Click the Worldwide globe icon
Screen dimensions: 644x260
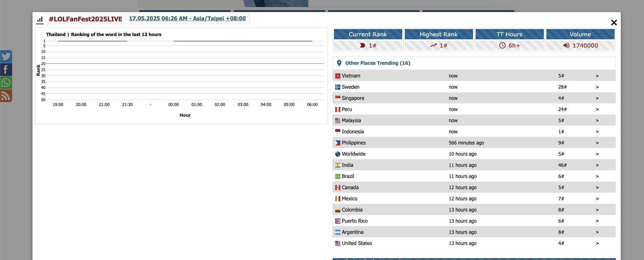pyautogui.click(x=338, y=154)
